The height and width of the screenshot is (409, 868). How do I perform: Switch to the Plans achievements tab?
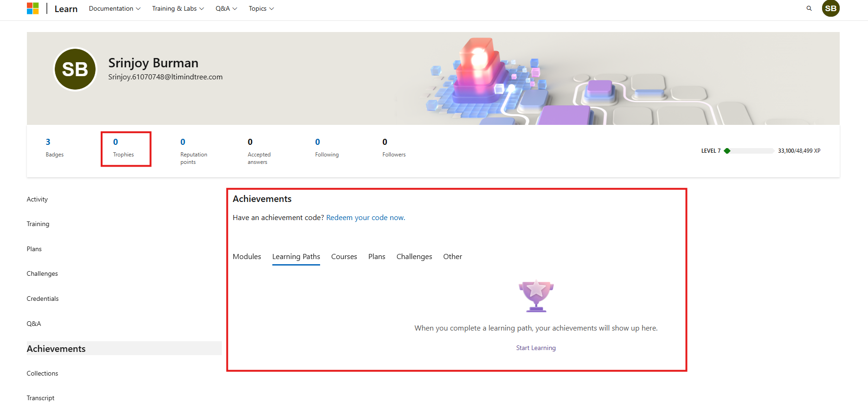pos(377,257)
